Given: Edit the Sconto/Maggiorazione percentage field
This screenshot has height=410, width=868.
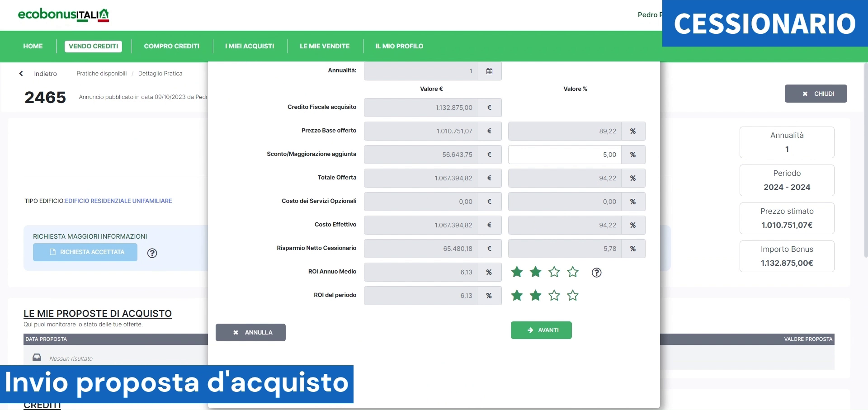Looking at the screenshot, I should pos(564,155).
